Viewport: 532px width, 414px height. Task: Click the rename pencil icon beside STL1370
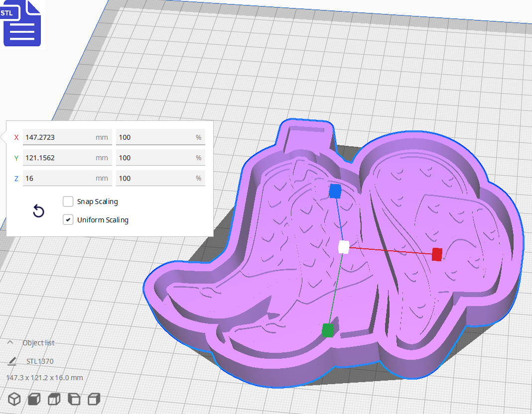tap(12, 361)
